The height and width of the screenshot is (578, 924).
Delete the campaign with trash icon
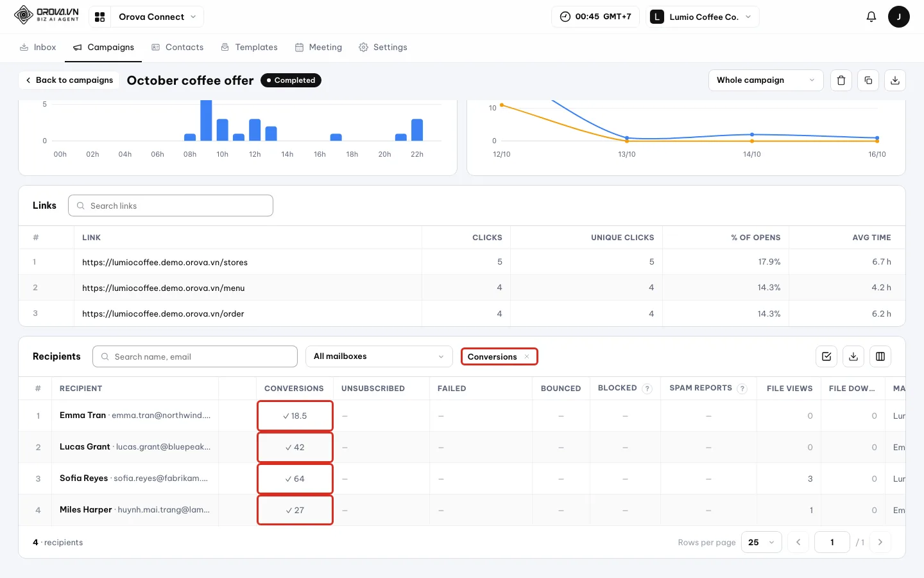point(841,80)
